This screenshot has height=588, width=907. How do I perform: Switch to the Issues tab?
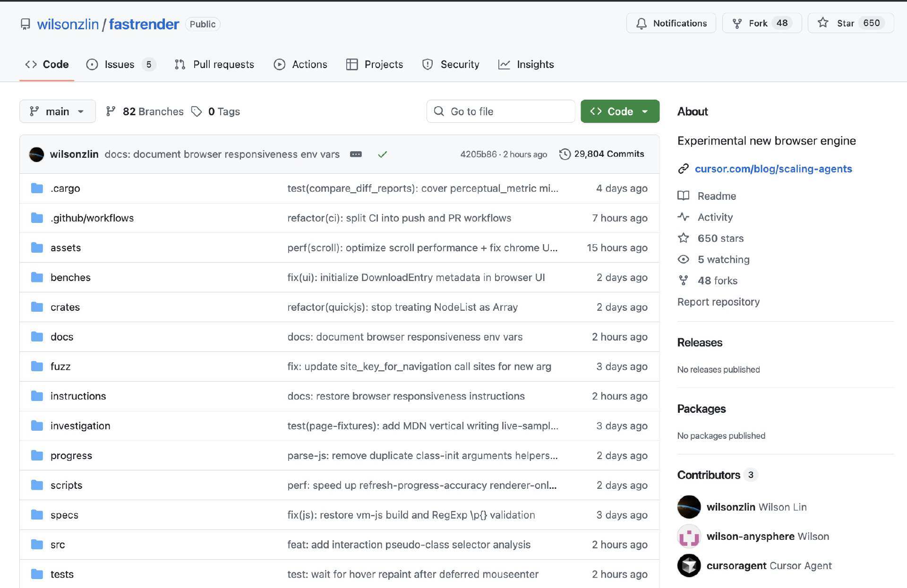(119, 64)
